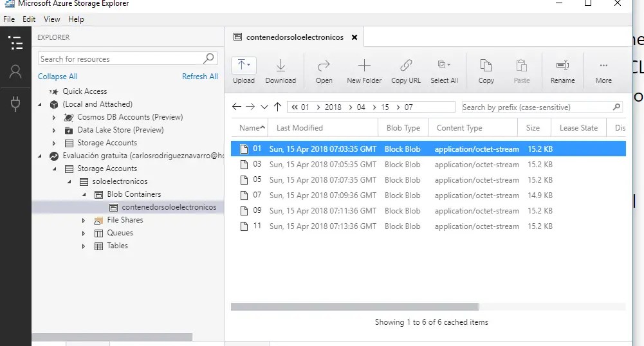This screenshot has height=346, width=644.
Task: Open the Edit menu
Action: [29, 19]
